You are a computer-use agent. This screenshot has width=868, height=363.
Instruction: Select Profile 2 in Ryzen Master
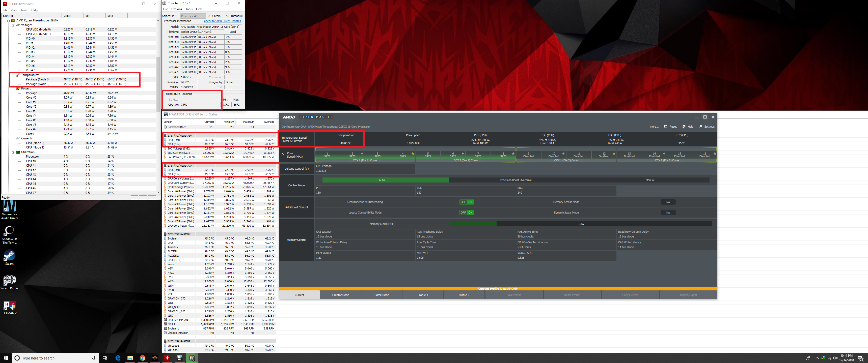coord(464,295)
